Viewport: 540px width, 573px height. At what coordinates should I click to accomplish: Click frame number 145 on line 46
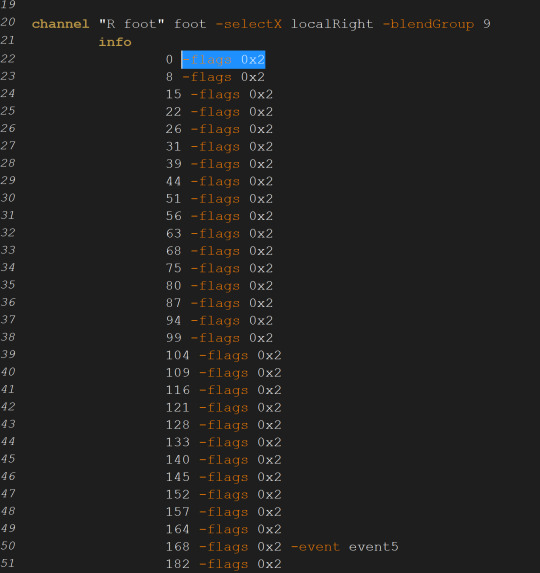point(178,477)
